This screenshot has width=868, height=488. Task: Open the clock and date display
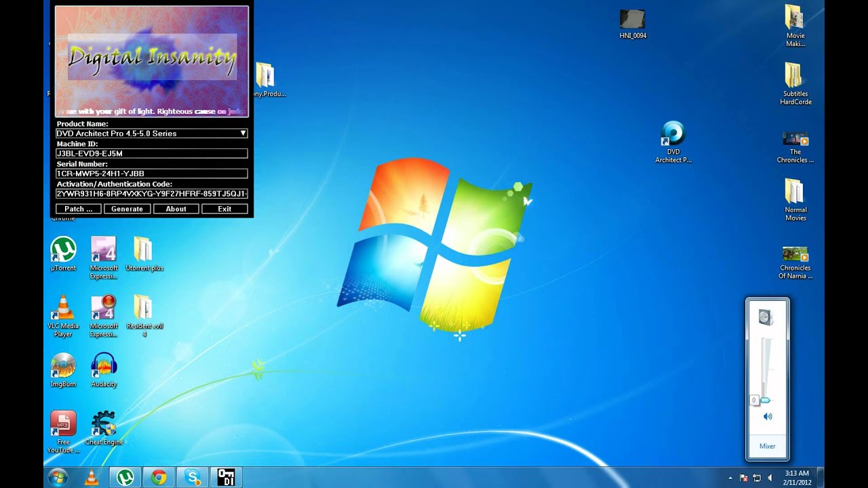pyautogui.click(x=797, y=477)
